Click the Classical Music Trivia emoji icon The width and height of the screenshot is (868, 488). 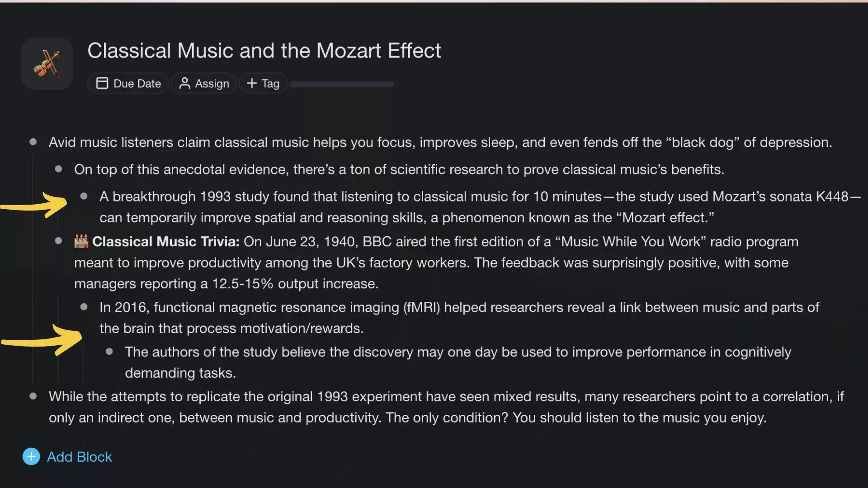tap(81, 242)
